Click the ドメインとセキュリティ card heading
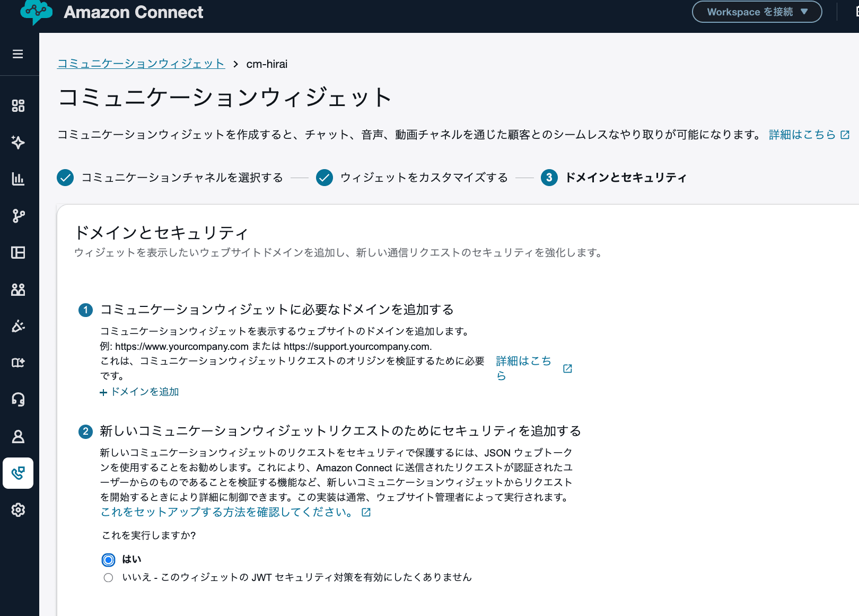 [x=161, y=233]
